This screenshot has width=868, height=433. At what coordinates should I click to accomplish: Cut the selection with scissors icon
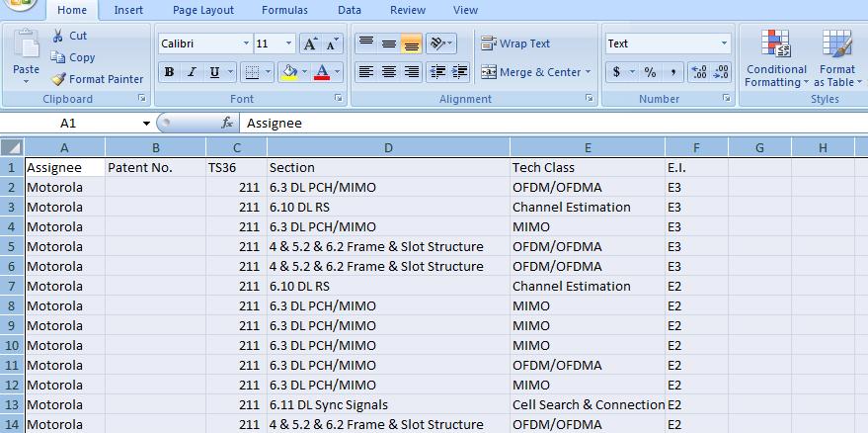[x=69, y=36]
